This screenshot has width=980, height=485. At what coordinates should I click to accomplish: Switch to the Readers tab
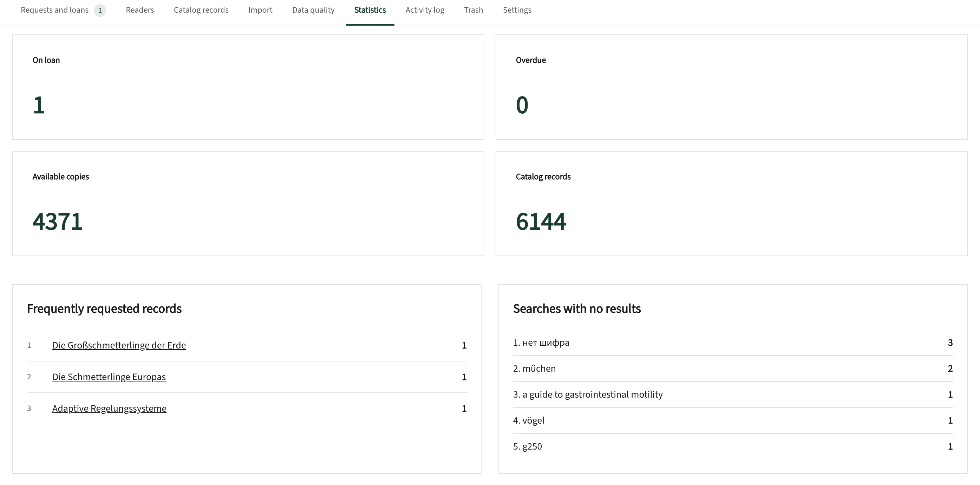[x=140, y=10]
